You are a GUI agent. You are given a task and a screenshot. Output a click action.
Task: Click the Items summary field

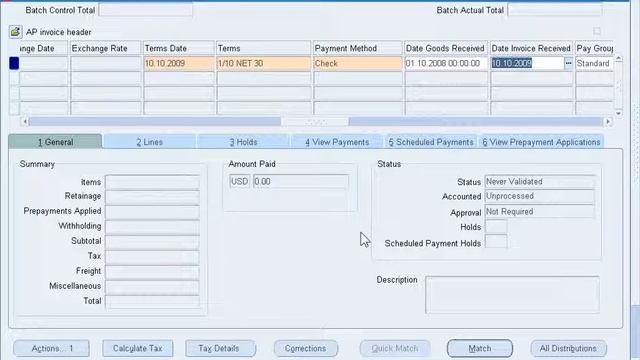click(x=152, y=182)
